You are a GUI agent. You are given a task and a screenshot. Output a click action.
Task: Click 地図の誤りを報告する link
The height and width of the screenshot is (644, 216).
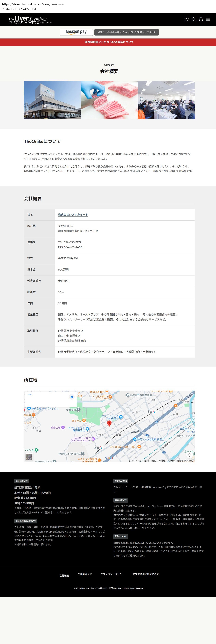coord(185,461)
